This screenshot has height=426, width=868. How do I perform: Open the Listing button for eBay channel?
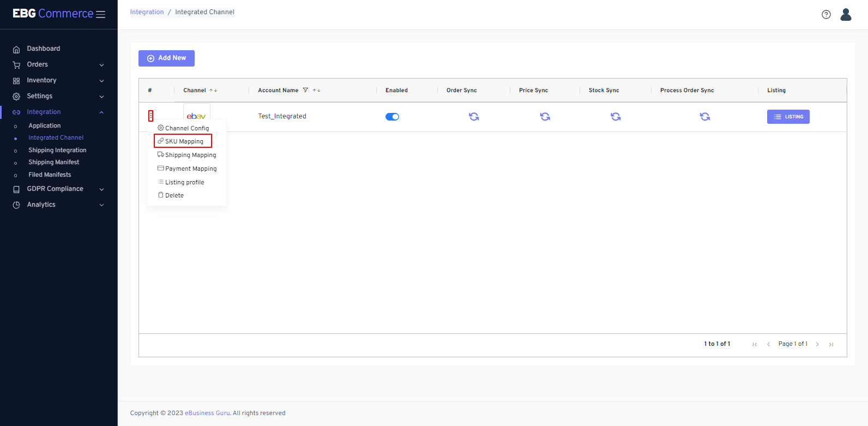pos(788,117)
